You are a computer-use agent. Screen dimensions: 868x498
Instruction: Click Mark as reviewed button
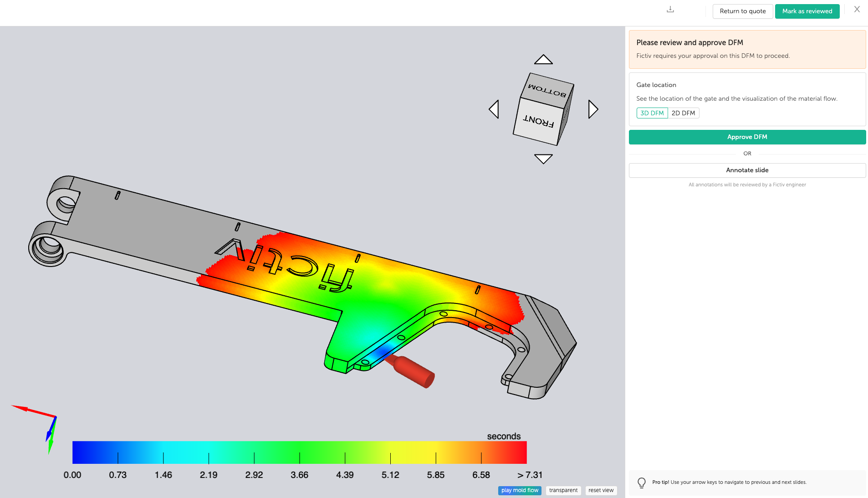click(807, 11)
